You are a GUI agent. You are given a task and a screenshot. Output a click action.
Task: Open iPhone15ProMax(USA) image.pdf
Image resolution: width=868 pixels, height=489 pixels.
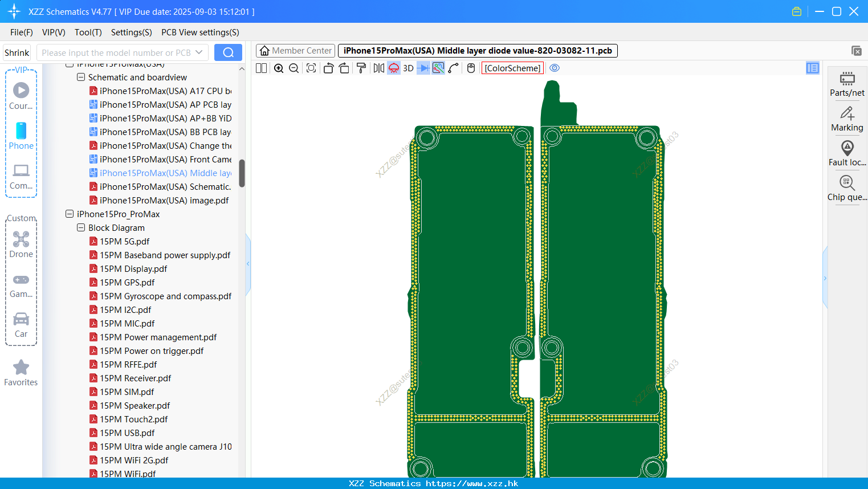pos(159,200)
